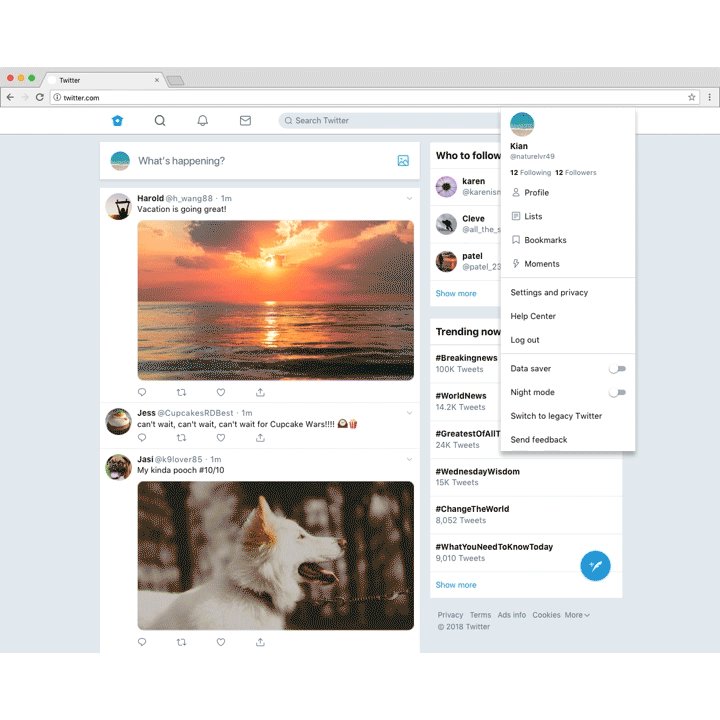This screenshot has height=720, width=720.
Task: Click the Cookies footer link
Action: 546,615
